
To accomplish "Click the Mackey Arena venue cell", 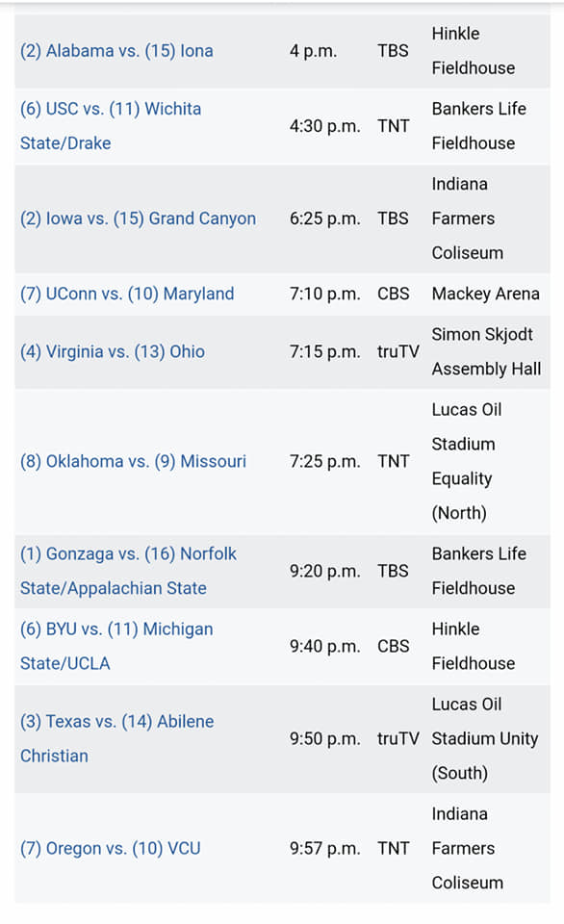I will tap(486, 295).
